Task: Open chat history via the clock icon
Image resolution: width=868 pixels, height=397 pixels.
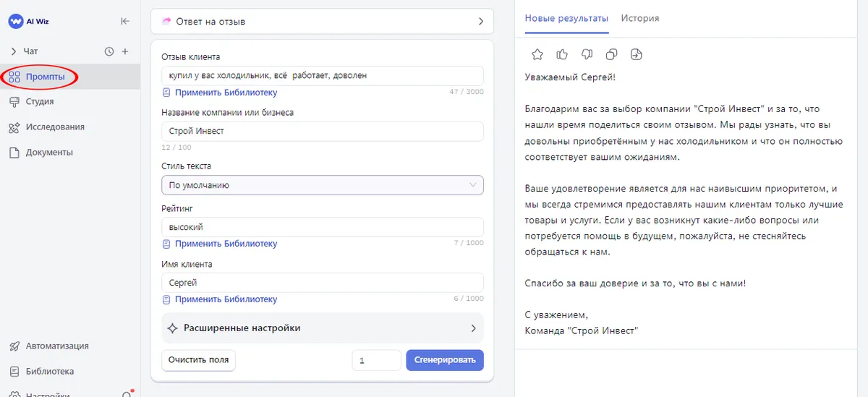Action: coord(109,51)
